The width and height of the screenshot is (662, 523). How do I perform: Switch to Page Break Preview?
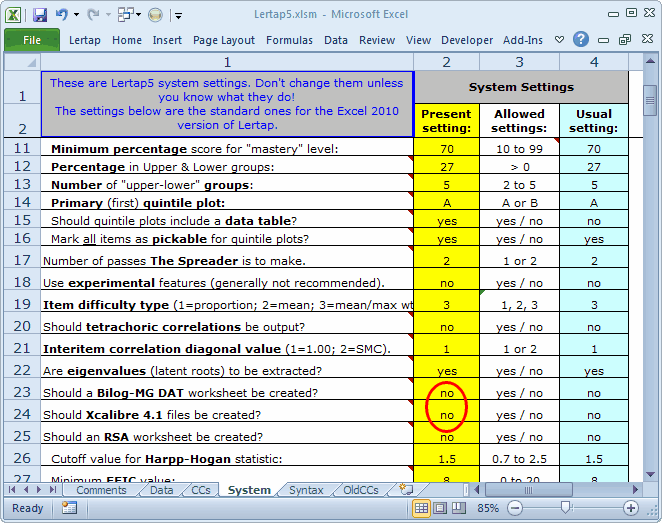click(459, 508)
